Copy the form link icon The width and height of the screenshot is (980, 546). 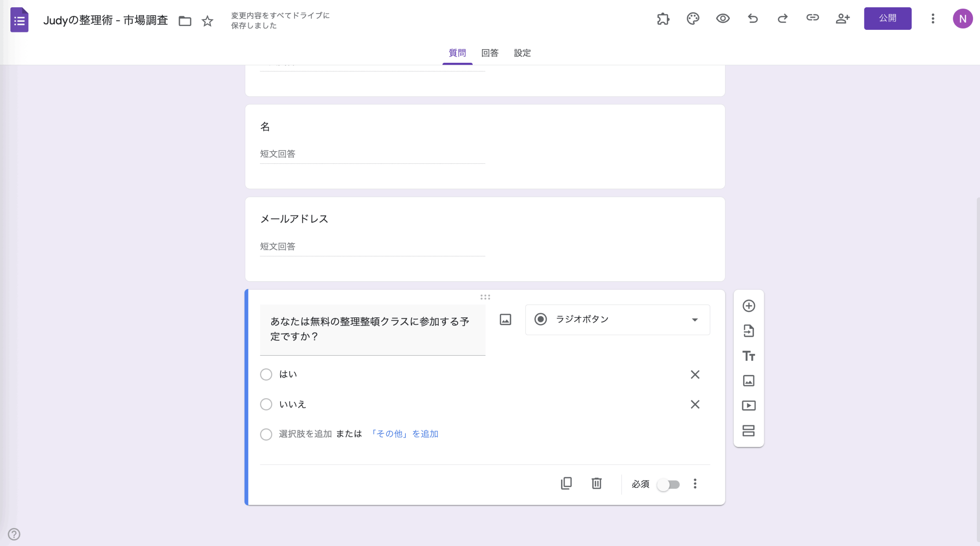(x=812, y=18)
